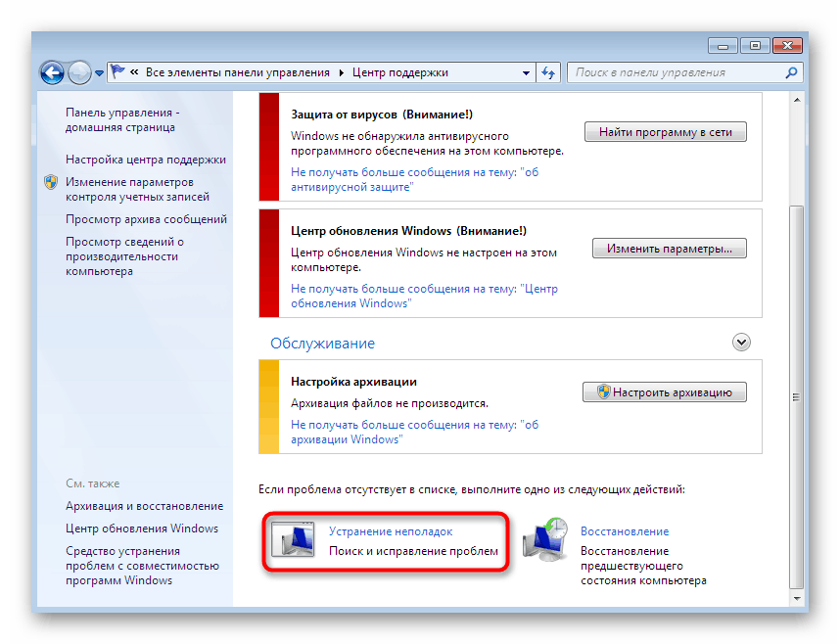Click the search magnifier icon

click(791, 72)
